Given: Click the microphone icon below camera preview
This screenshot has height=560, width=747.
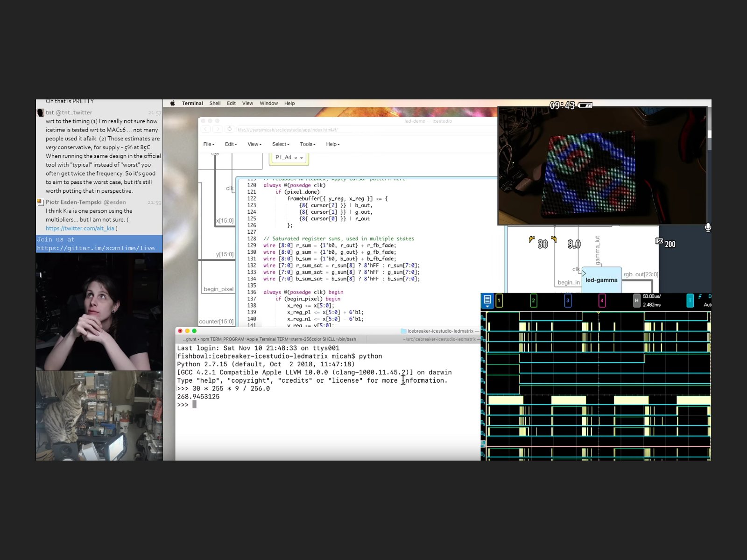Looking at the screenshot, I should coord(708,227).
